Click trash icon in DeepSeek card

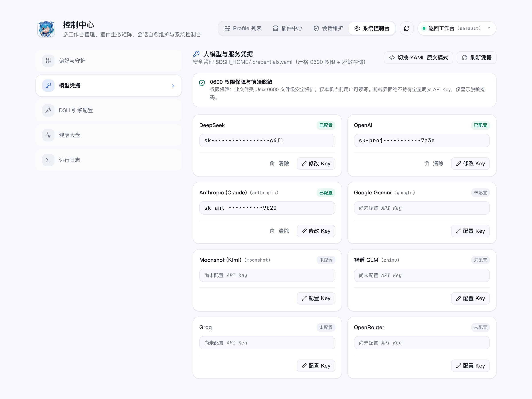272,164
